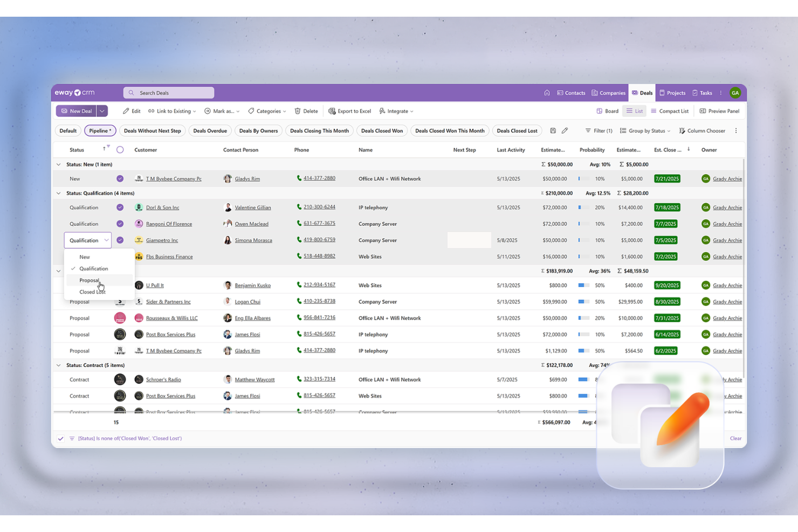
Task: Click the green 7/21/2025 close date badge
Action: [x=667, y=178]
